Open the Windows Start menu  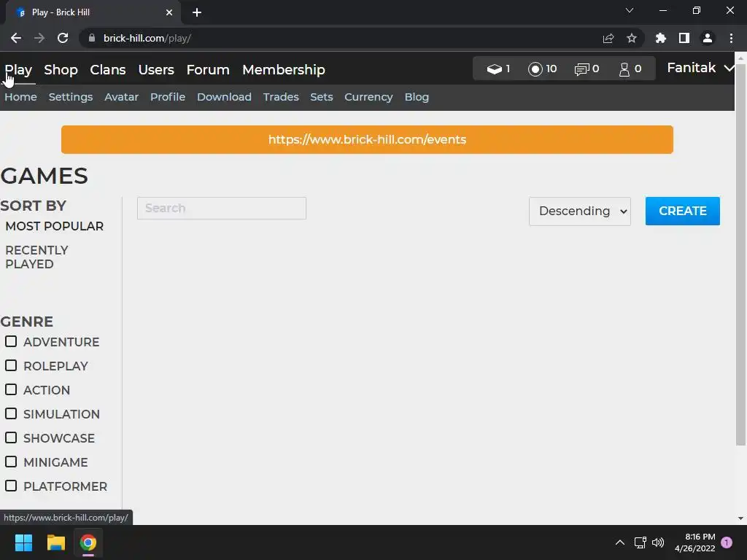23,542
